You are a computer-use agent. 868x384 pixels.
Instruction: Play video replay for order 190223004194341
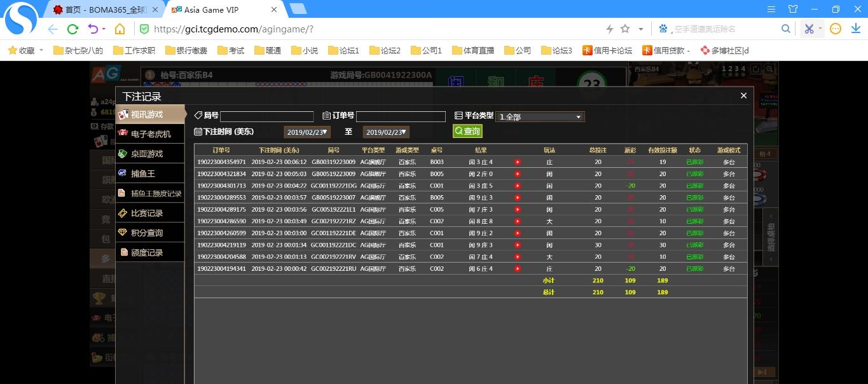[x=518, y=269]
